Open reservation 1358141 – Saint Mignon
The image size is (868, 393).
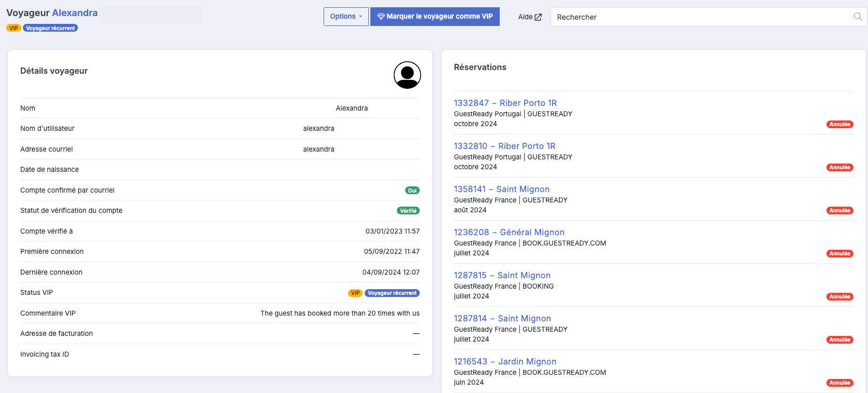(x=502, y=189)
